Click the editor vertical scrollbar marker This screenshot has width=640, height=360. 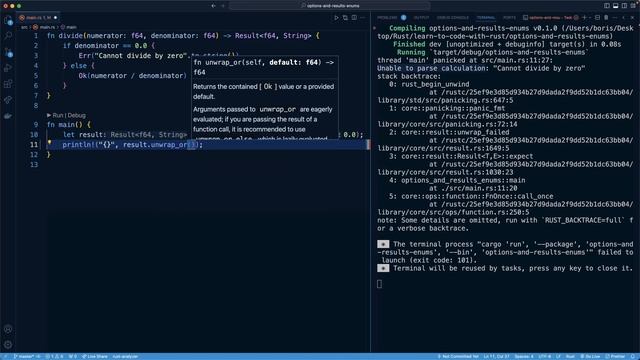pos(369,144)
